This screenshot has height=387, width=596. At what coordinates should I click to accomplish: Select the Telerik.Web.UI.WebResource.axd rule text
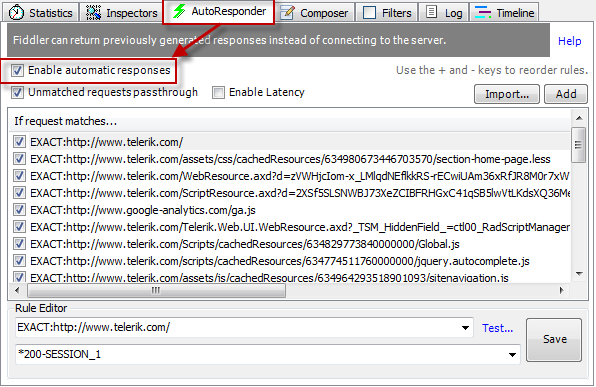(300, 227)
